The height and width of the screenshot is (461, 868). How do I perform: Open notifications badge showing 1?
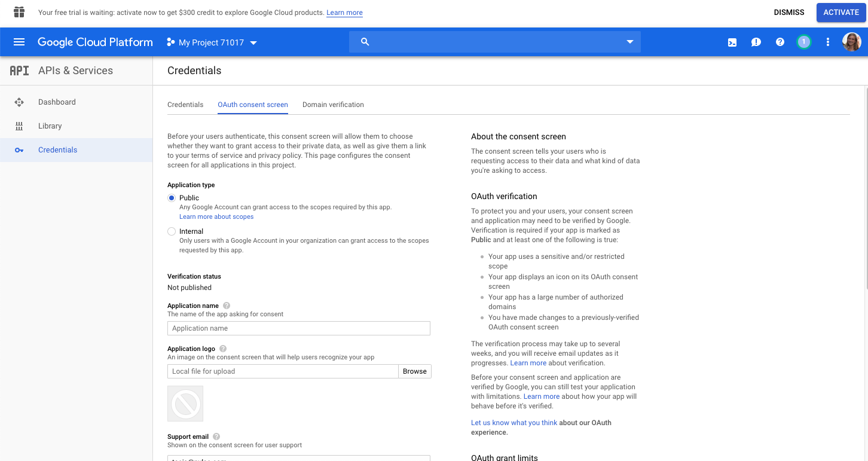click(x=804, y=42)
